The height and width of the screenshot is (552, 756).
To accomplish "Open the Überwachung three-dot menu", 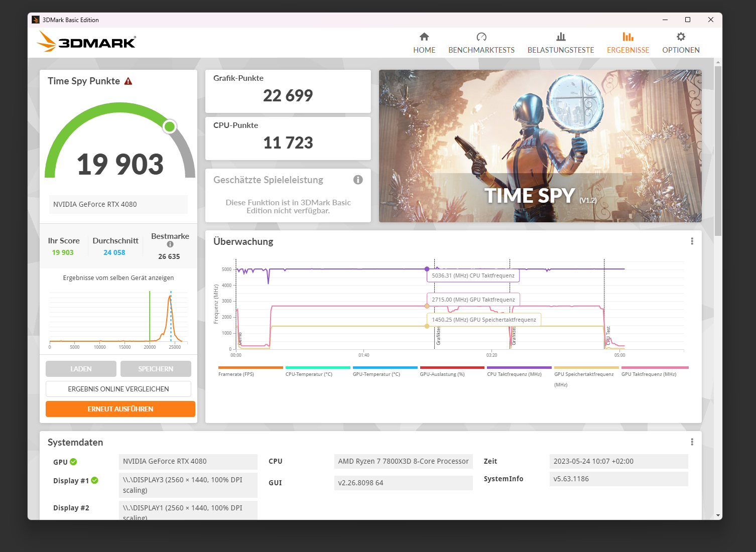I will coord(692,241).
